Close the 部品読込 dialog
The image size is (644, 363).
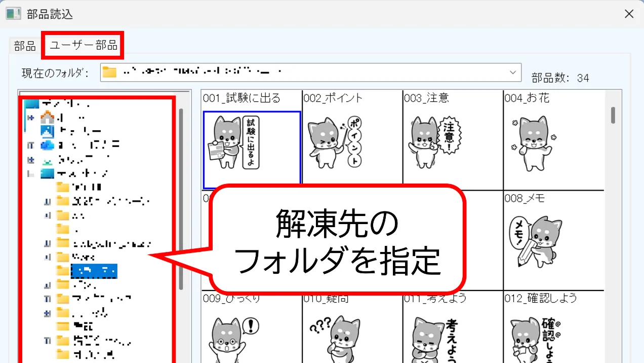coord(629,14)
